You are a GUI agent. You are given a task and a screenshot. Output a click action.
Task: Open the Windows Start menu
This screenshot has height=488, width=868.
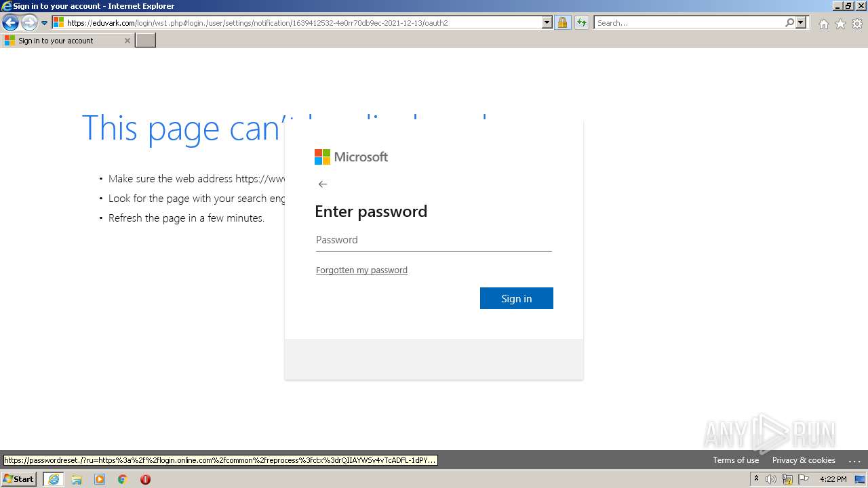19,479
